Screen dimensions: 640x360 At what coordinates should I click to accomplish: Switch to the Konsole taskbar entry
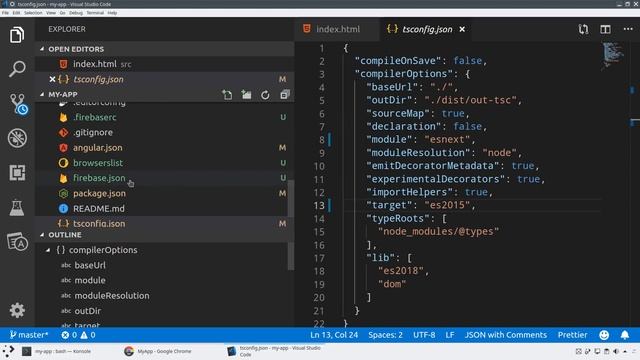[x=56, y=351]
